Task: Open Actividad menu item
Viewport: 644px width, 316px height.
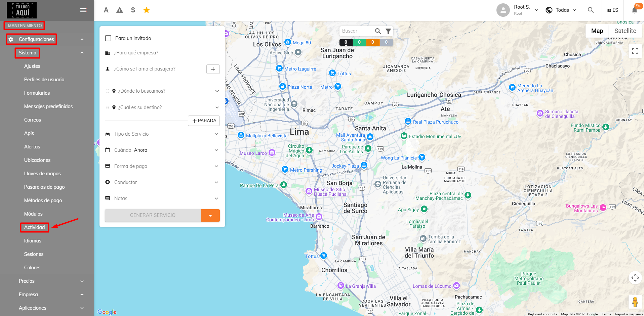Action: coord(34,227)
